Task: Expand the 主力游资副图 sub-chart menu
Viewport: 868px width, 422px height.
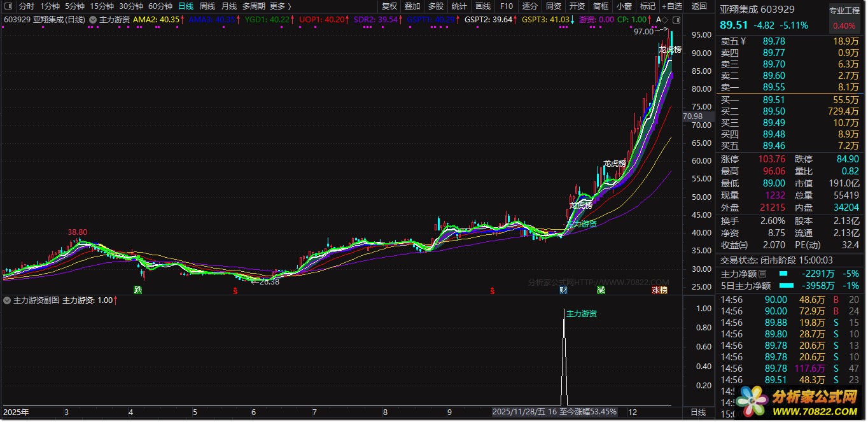Action: click(7, 300)
